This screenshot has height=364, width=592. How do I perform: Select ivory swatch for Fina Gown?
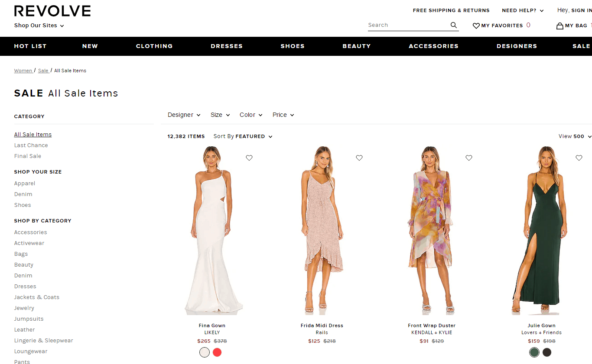[205, 352]
